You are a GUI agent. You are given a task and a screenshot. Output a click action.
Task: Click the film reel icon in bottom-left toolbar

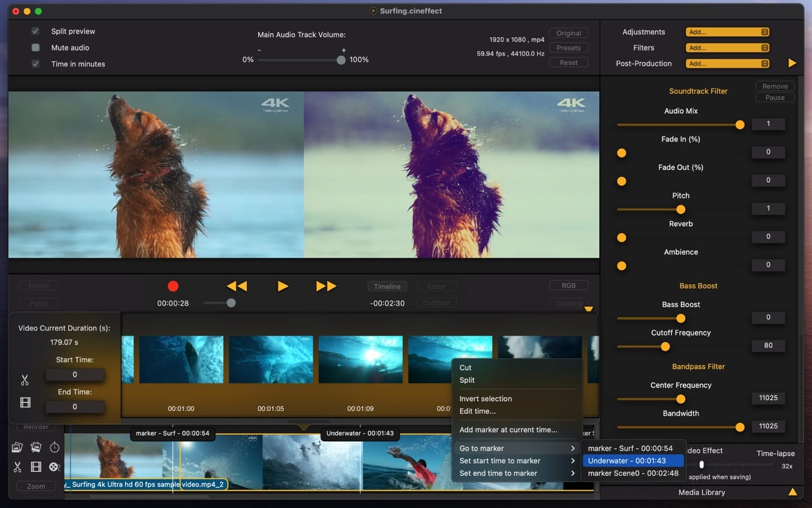click(54, 467)
